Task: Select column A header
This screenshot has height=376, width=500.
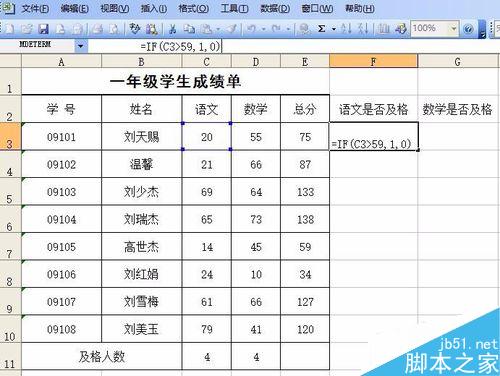Action: [61, 62]
